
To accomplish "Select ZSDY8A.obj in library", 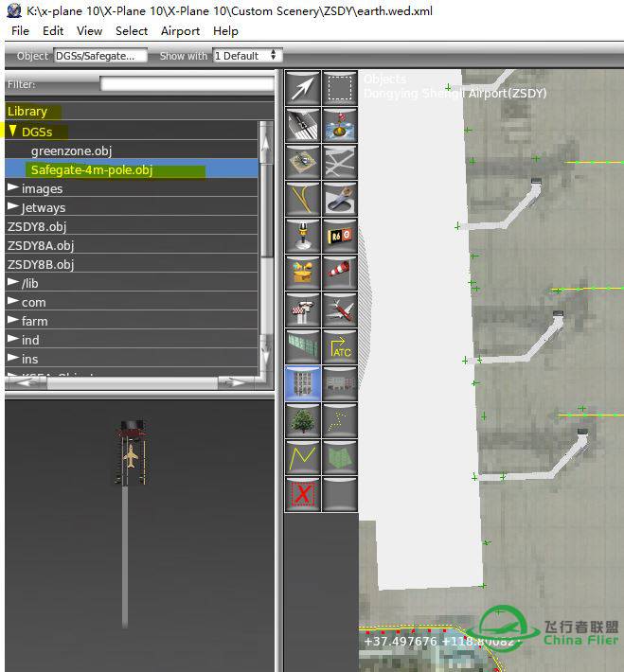I will (x=132, y=245).
